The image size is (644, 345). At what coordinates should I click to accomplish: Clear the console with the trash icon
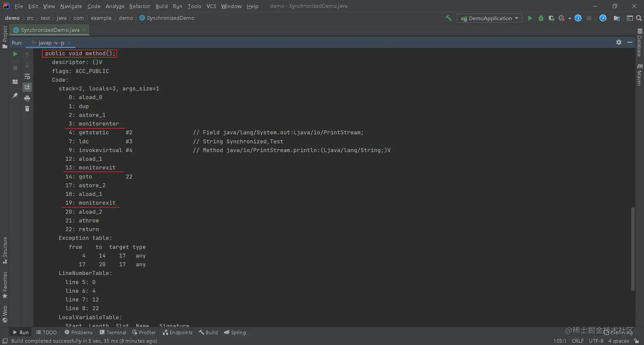click(27, 109)
